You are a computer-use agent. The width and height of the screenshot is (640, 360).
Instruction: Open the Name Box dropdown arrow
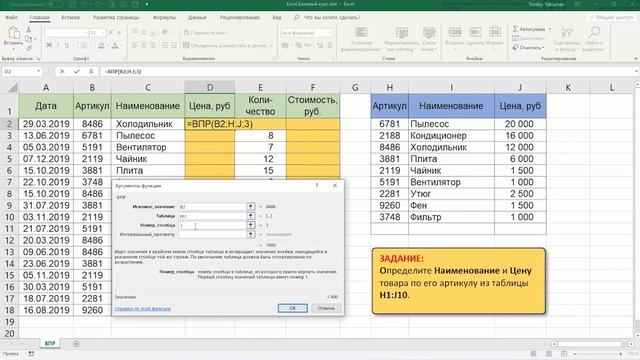tap(38, 71)
